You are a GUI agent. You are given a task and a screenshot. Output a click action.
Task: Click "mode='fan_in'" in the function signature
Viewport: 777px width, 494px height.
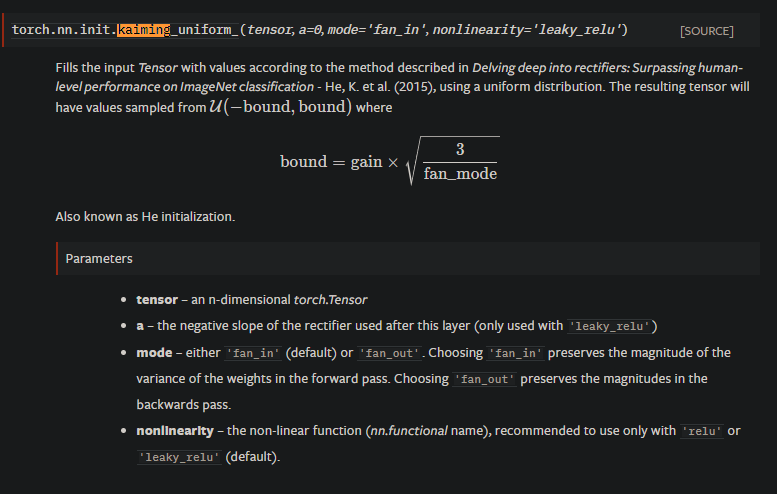point(378,30)
